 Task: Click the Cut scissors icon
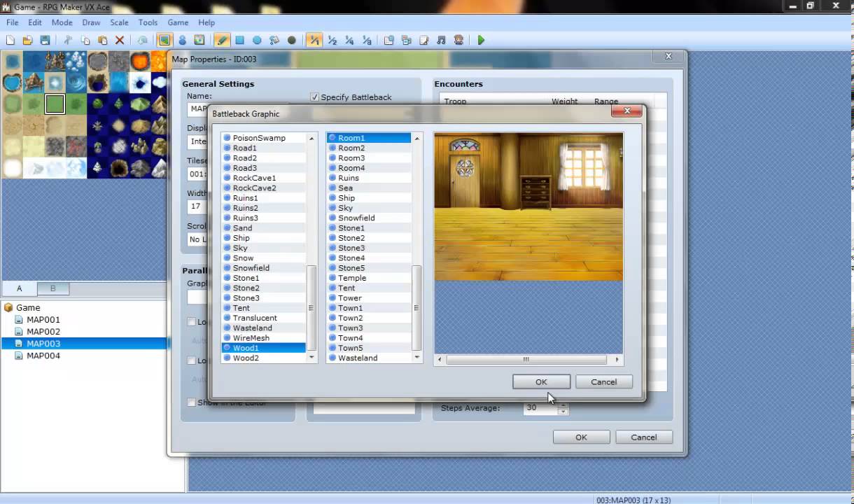[x=68, y=41]
